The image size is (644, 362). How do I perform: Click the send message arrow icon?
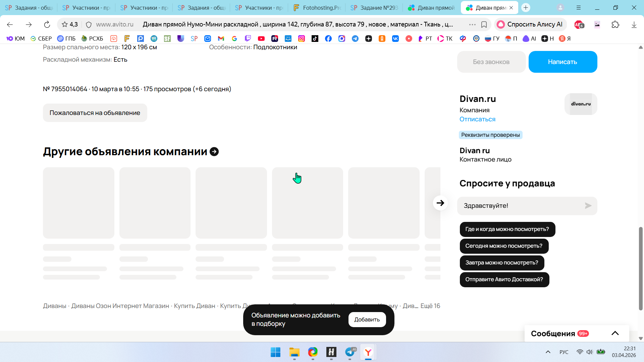coord(588,206)
